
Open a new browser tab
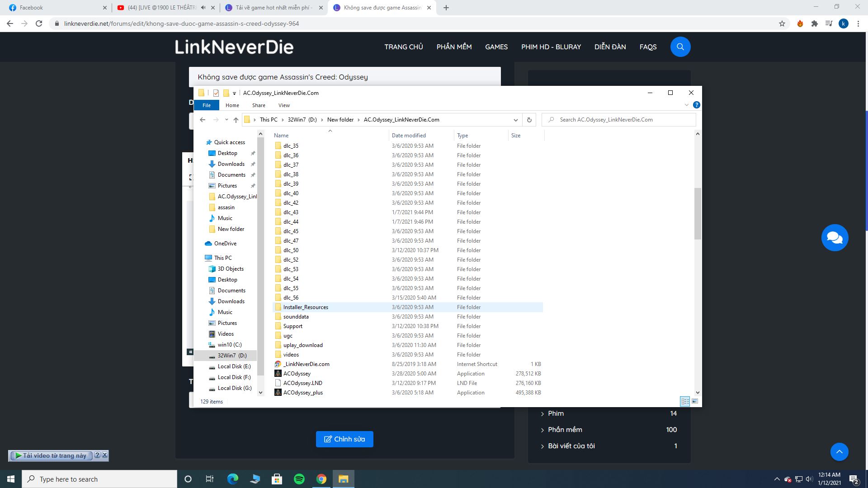pos(446,8)
